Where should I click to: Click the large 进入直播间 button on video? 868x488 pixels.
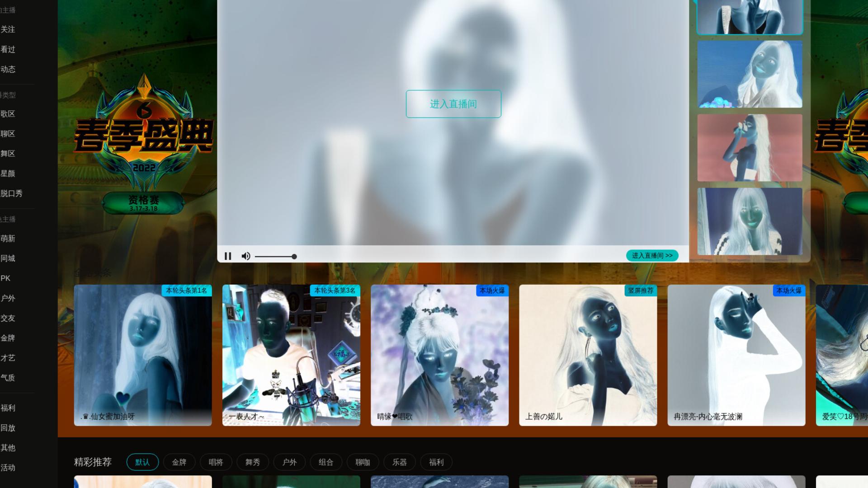coord(453,104)
